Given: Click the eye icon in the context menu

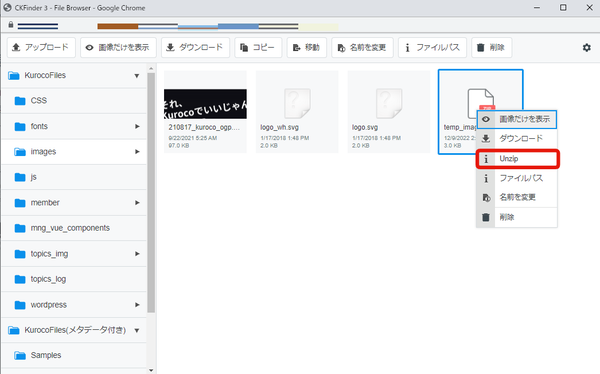Looking at the screenshot, I should pyautogui.click(x=486, y=119).
